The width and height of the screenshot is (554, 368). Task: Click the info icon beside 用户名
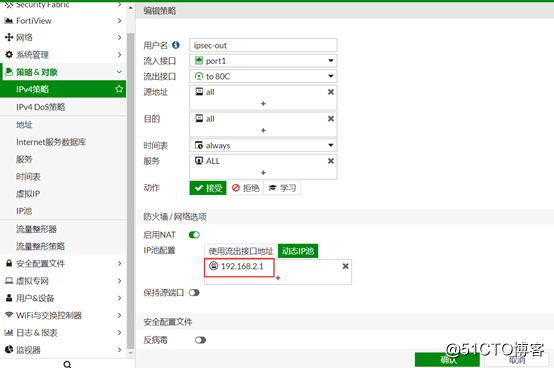click(176, 45)
